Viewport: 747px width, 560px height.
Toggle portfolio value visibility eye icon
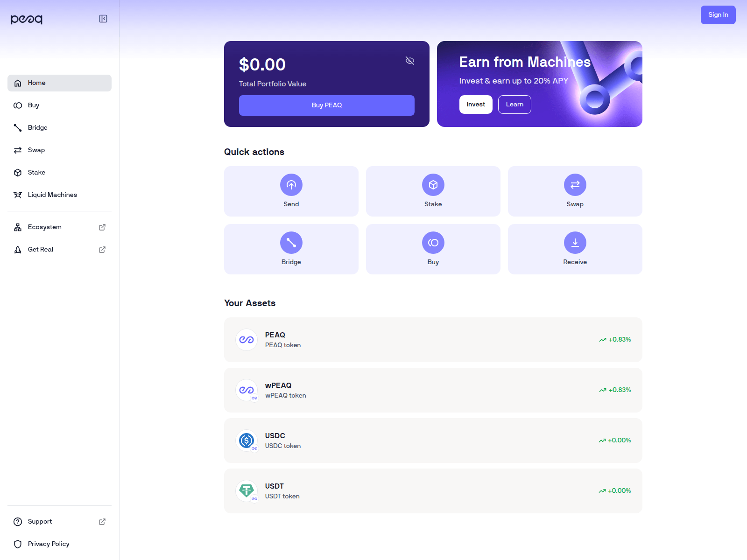click(x=410, y=61)
